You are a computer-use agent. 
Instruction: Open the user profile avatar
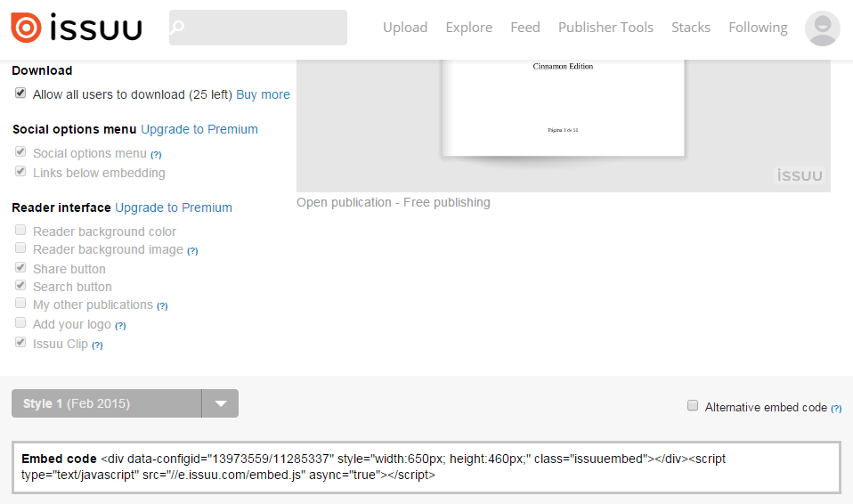tap(822, 28)
